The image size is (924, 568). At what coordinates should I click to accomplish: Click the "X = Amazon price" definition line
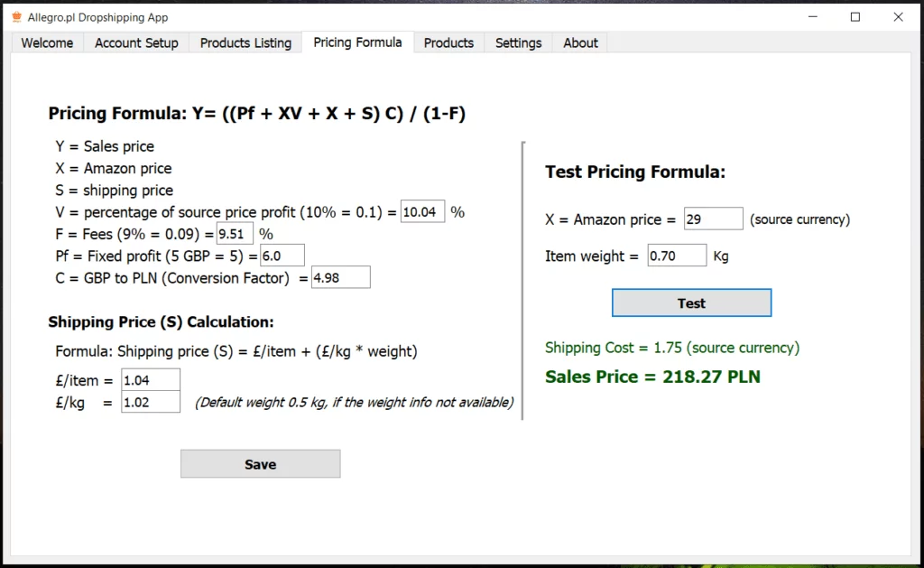113,169
